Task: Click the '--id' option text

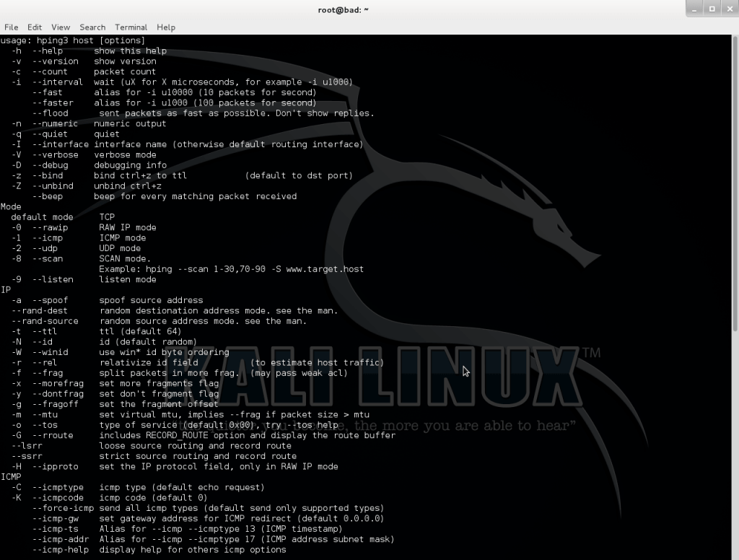Action: click(x=43, y=342)
